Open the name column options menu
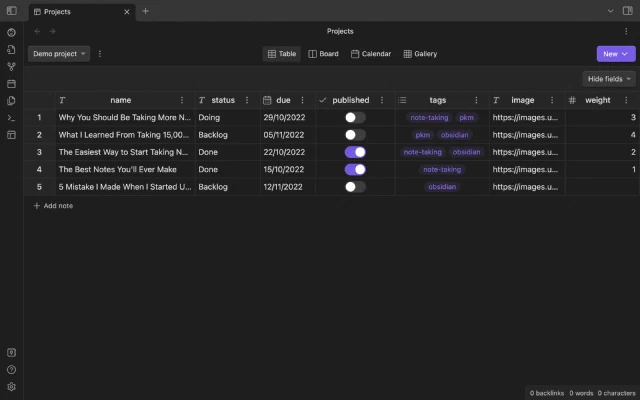Viewport: 640px width, 400px height. 182,100
